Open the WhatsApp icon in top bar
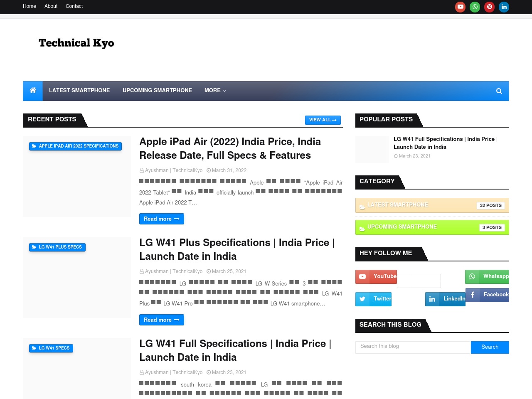The width and height of the screenshot is (532, 399). tap(475, 7)
